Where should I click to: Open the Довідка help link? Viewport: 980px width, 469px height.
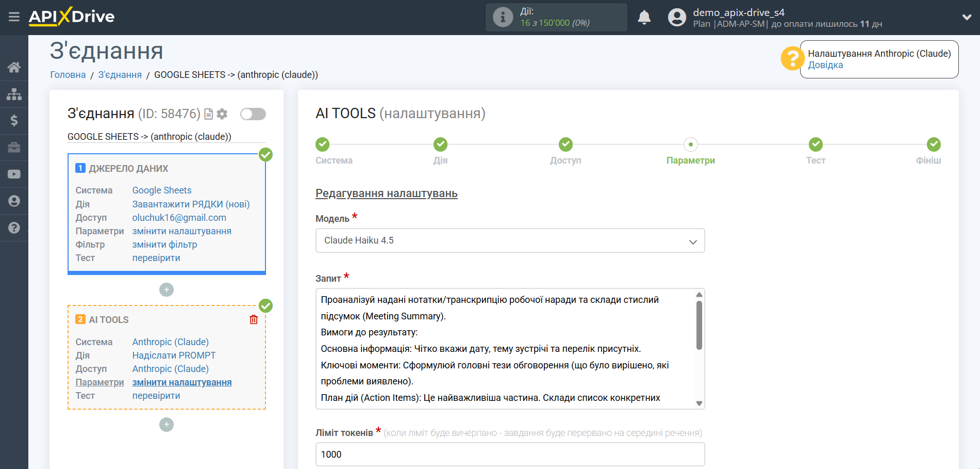tap(825, 65)
